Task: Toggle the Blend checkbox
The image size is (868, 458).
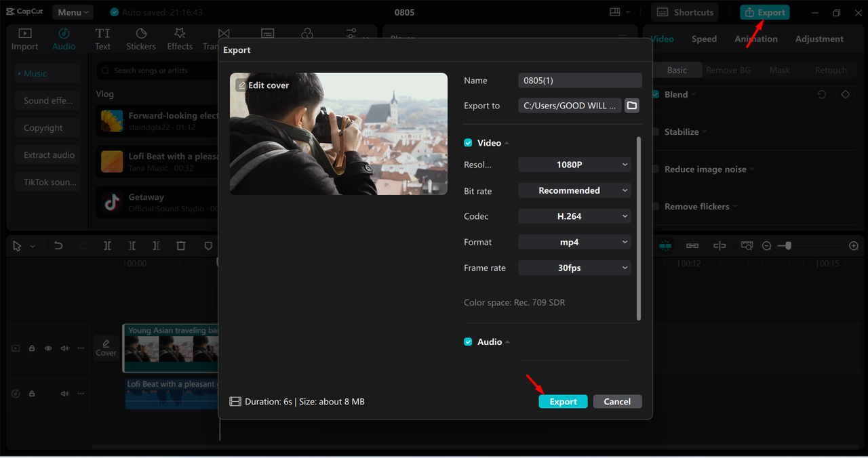Action: point(655,95)
